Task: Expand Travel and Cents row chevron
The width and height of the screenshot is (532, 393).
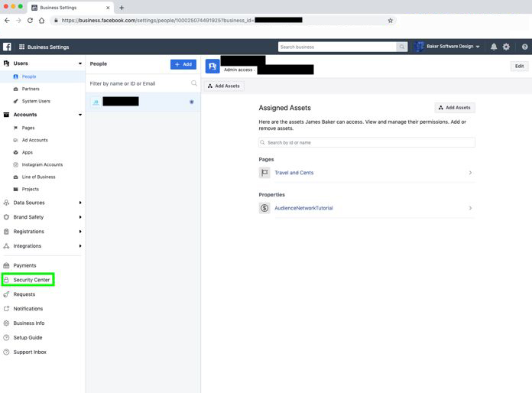Action: [x=470, y=173]
